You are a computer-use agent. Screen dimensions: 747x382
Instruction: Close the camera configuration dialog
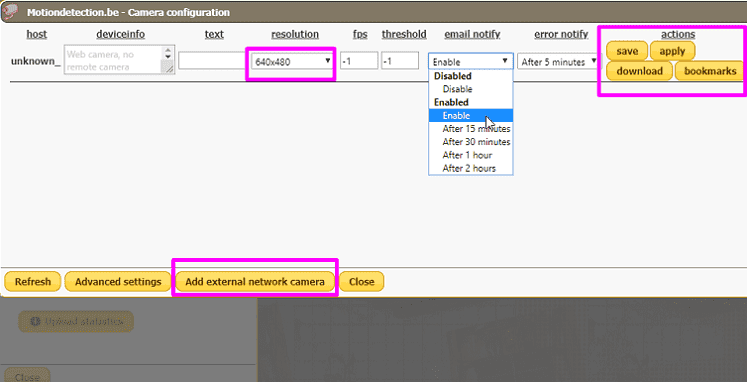362,281
